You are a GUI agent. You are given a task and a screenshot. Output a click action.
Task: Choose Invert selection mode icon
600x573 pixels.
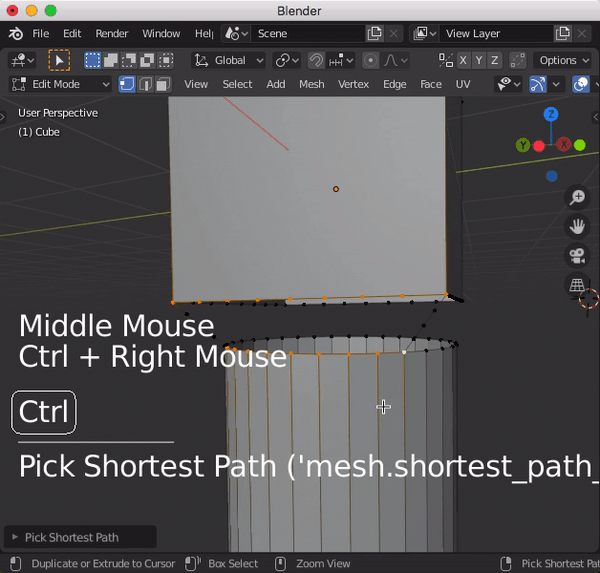[x=147, y=60]
